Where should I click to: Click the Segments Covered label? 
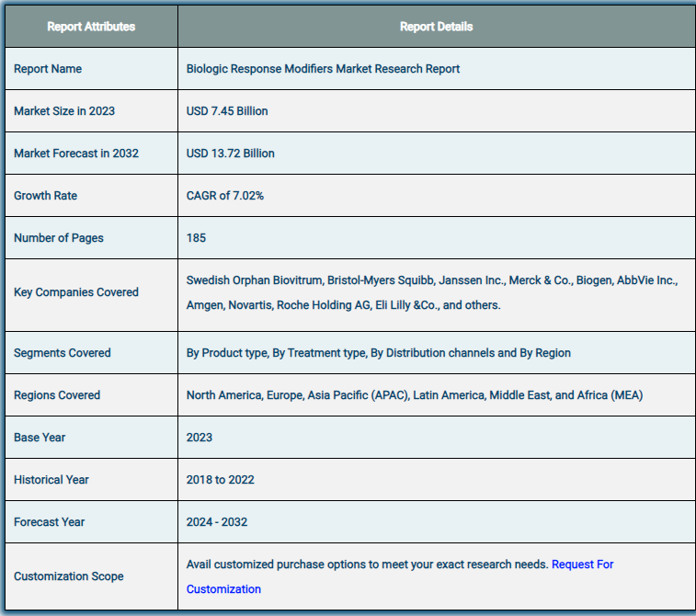[63, 353]
